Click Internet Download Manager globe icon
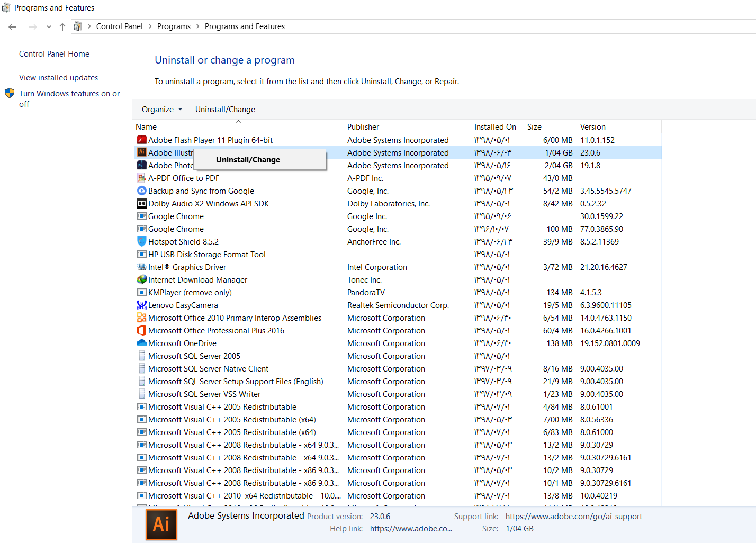Image resolution: width=756 pixels, height=543 pixels. [x=142, y=279]
